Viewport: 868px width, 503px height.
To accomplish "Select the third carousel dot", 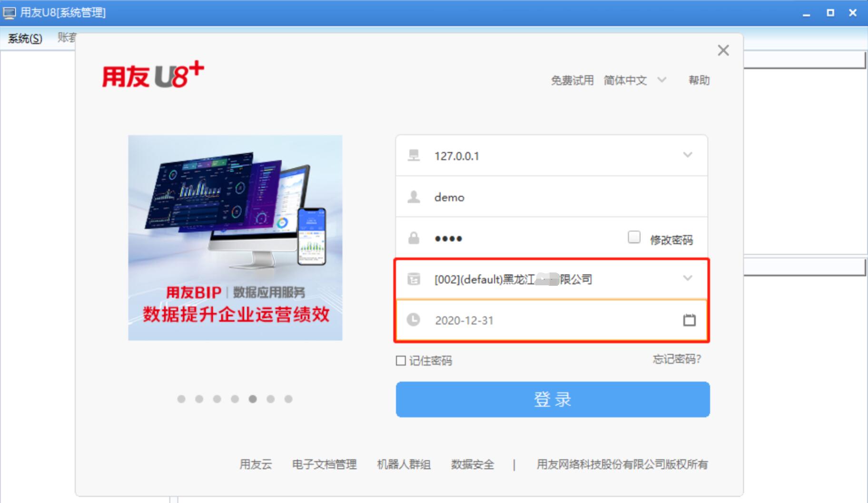I will [x=217, y=399].
